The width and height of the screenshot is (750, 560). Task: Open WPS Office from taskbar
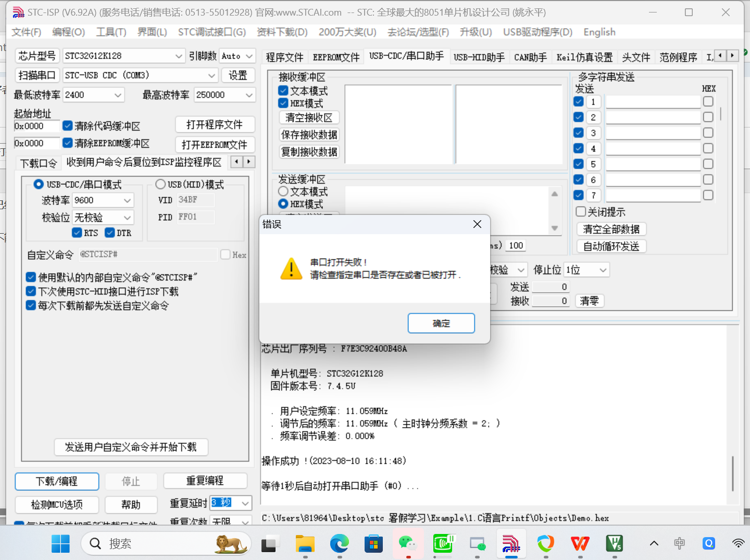[x=580, y=544]
